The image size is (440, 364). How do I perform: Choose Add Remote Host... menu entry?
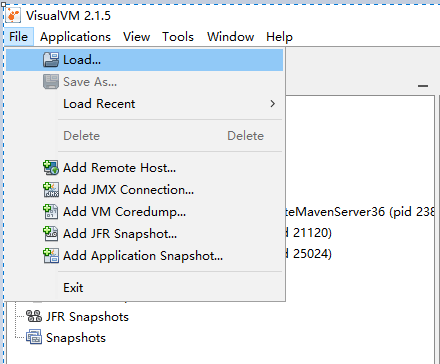(x=144, y=168)
